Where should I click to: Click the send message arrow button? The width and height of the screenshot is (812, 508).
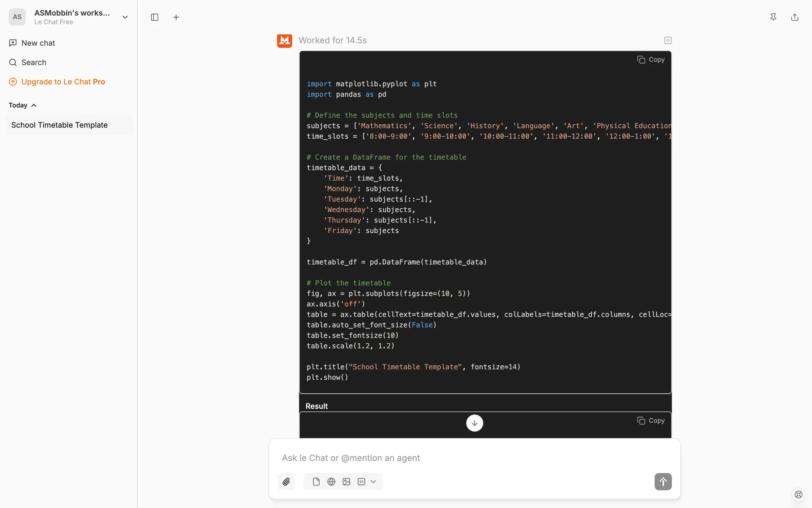pyautogui.click(x=663, y=482)
